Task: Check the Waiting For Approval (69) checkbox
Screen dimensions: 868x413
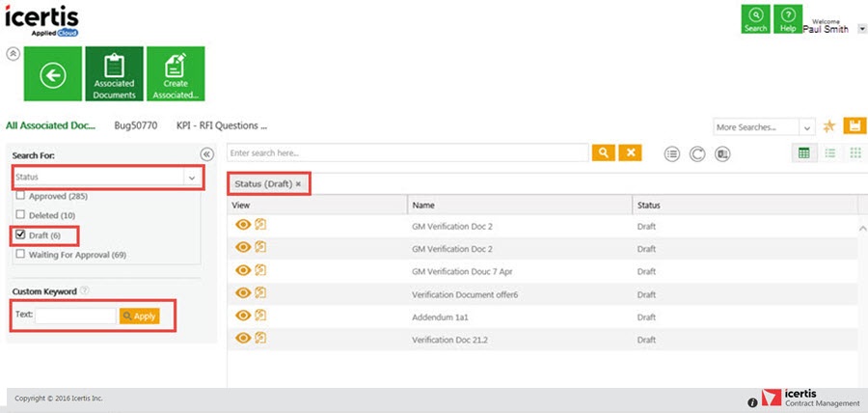Action: (20, 255)
